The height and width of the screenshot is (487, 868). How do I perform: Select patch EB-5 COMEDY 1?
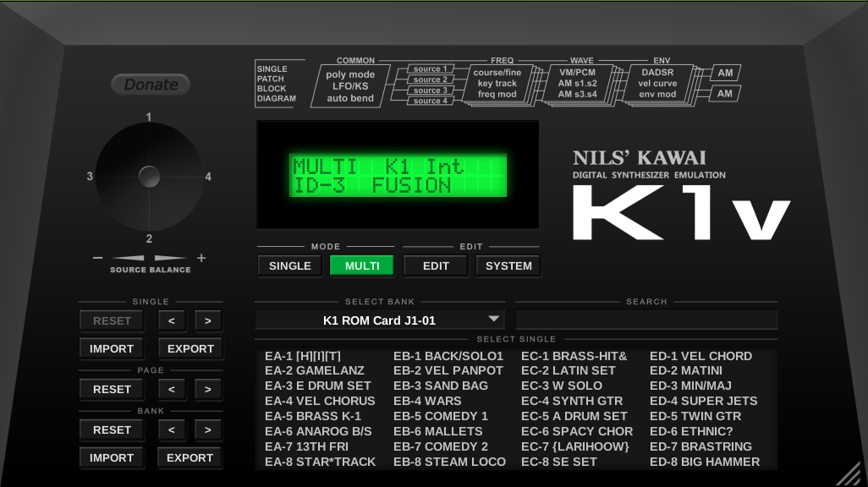pyautogui.click(x=441, y=416)
